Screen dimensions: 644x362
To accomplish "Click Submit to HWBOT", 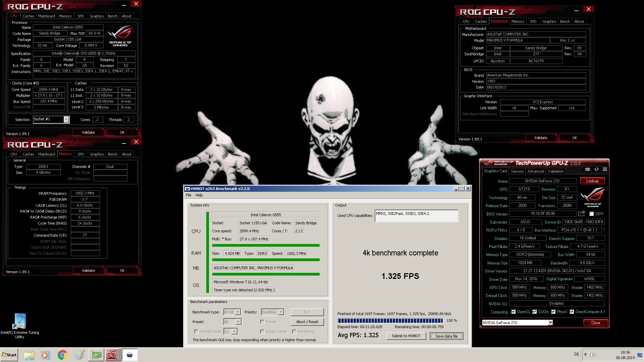I will pyautogui.click(x=406, y=336).
